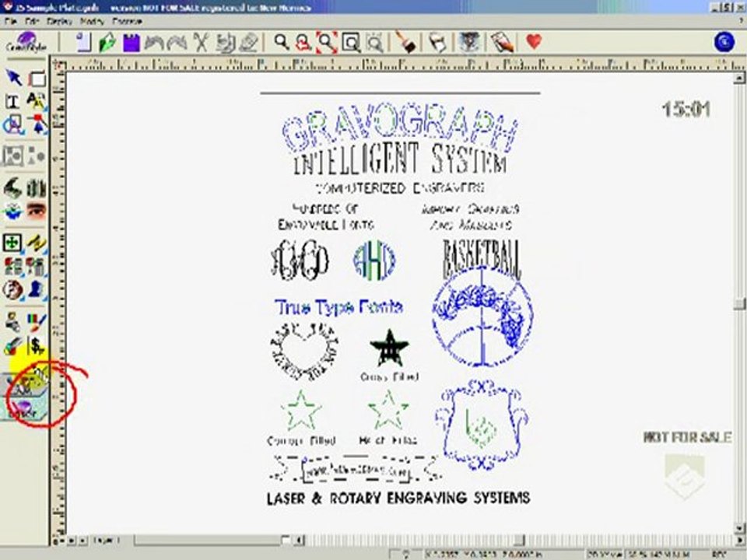Image resolution: width=747 pixels, height=560 pixels.
Task: Save the job with the purple disk icon
Action: click(x=132, y=42)
